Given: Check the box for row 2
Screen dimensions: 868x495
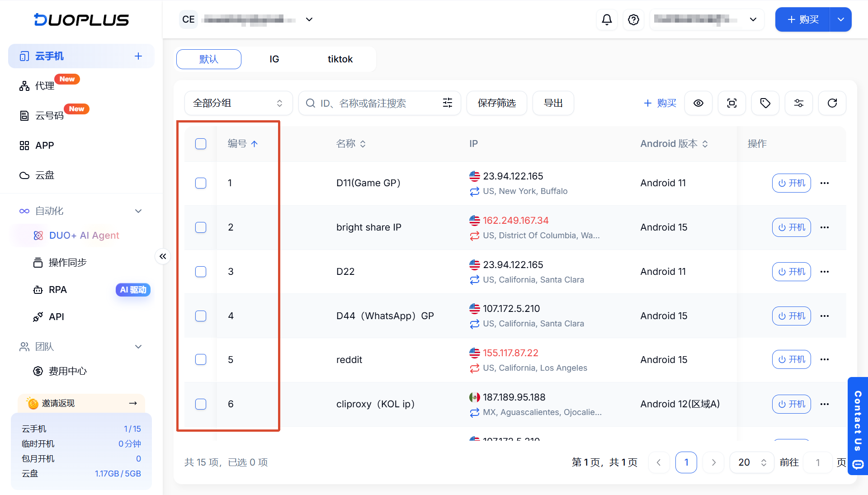Looking at the screenshot, I should click(201, 227).
